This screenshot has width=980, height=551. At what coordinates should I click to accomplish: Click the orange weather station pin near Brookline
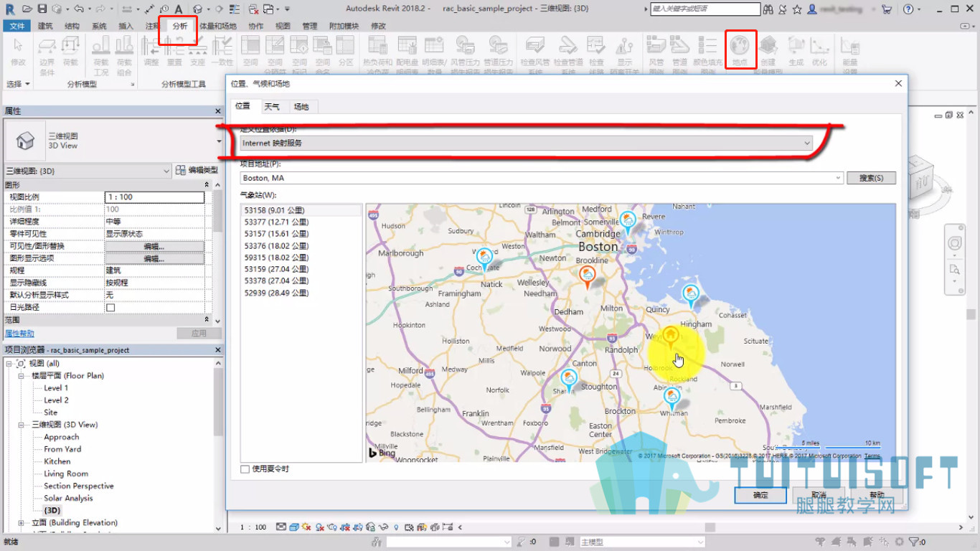point(587,277)
